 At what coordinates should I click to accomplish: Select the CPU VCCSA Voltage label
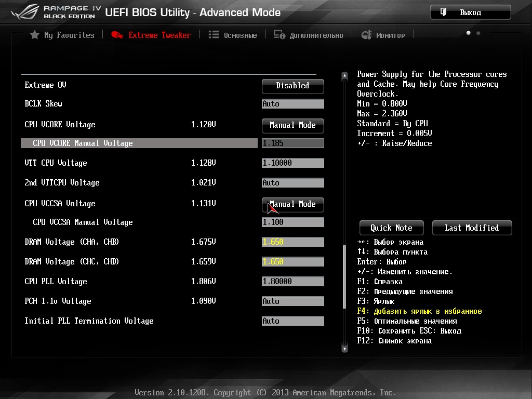tap(60, 203)
